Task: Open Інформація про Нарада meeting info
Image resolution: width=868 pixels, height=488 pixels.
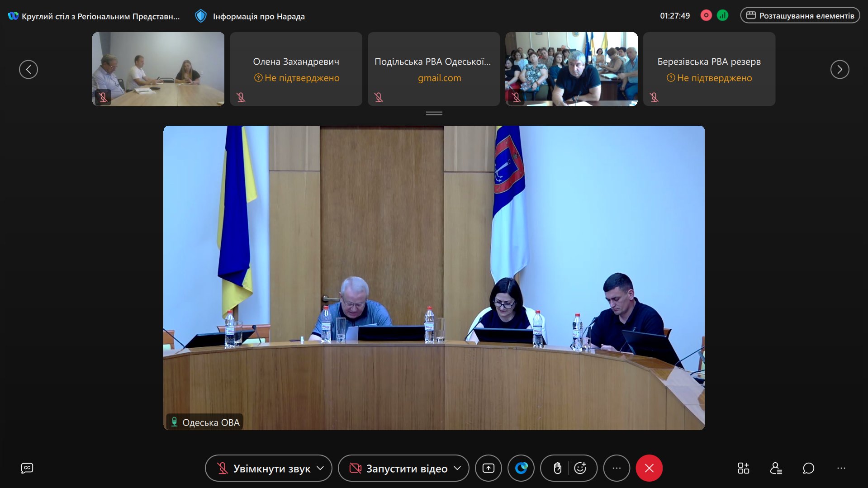Action: point(250,16)
